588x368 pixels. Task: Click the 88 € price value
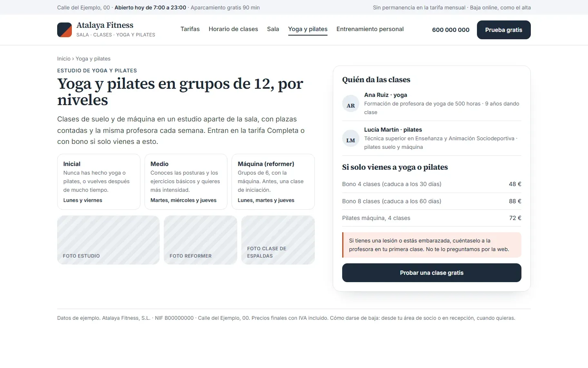(x=515, y=201)
